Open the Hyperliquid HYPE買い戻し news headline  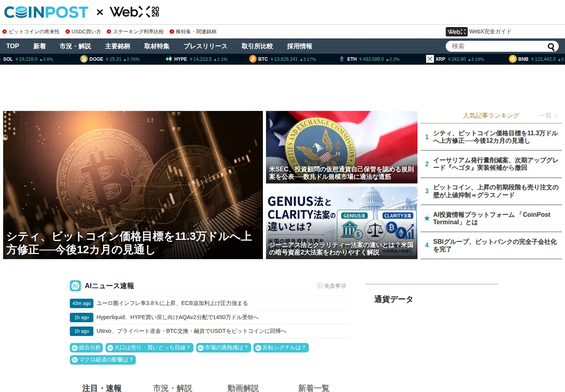[177, 318]
